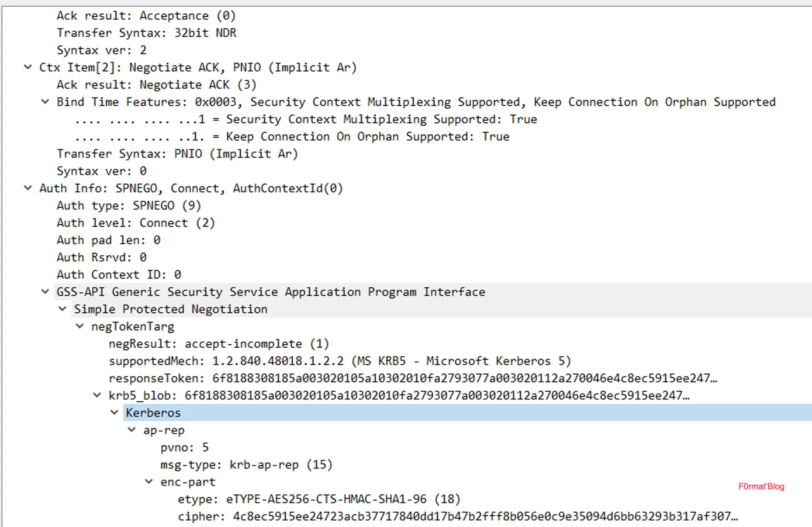The height and width of the screenshot is (527, 812).
Task: Select the cipher hex data line
Action: [457, 517]
